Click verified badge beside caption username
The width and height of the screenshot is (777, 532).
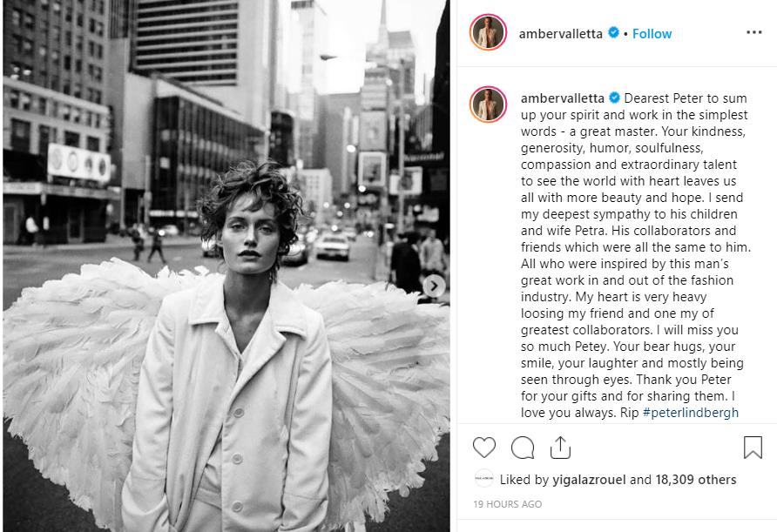[614, 98]
